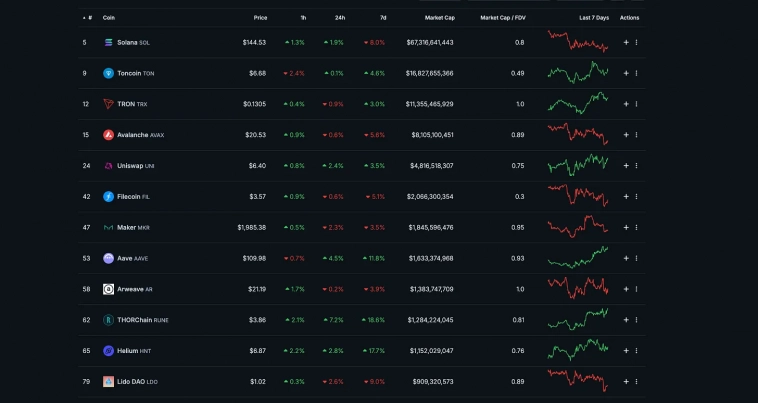Open the Solana SOL coin page

(x=133, y=43)
